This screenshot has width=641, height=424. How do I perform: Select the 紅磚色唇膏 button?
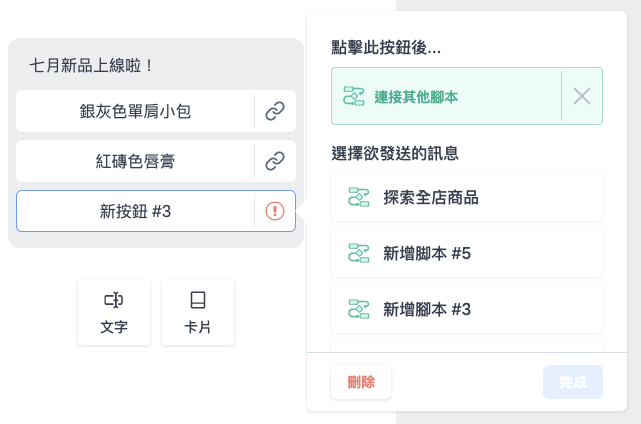(x=135, y=161)
